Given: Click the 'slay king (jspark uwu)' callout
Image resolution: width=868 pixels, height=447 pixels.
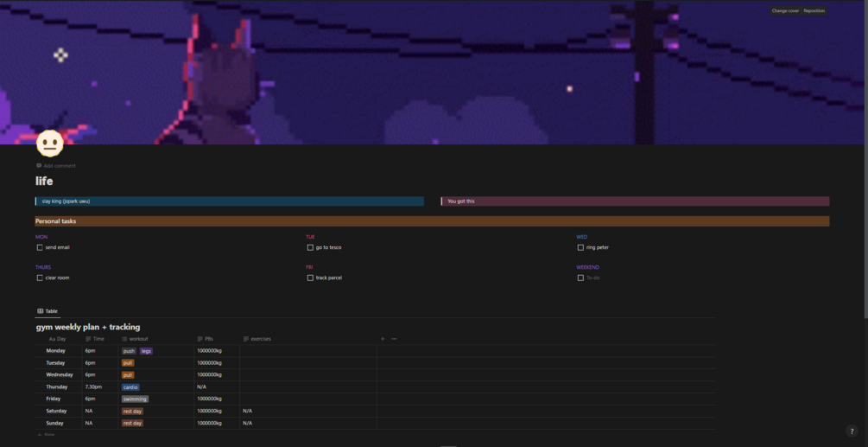Looking at the screenshot, I should point(229,201).
